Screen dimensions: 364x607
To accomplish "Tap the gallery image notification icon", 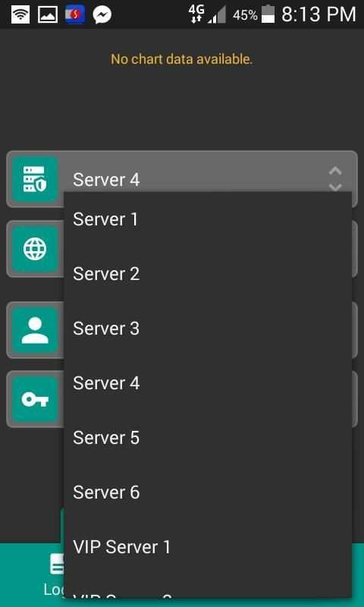I will (48, 15).
